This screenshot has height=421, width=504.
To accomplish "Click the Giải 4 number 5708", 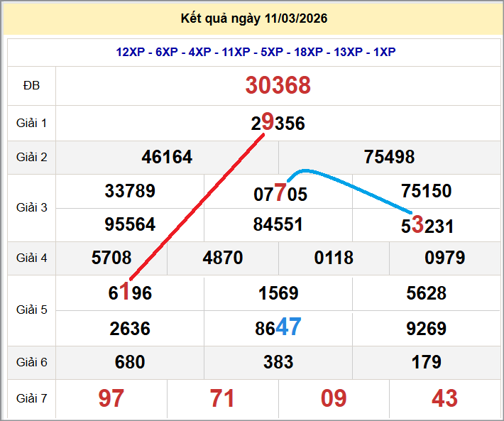I will click(111, 258).
